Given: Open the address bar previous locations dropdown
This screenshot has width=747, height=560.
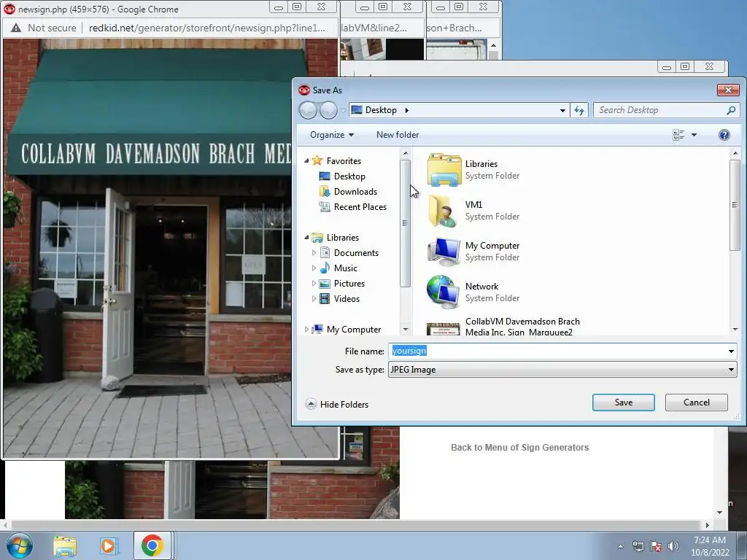Looking at the screenshot, I should [562, 110].
